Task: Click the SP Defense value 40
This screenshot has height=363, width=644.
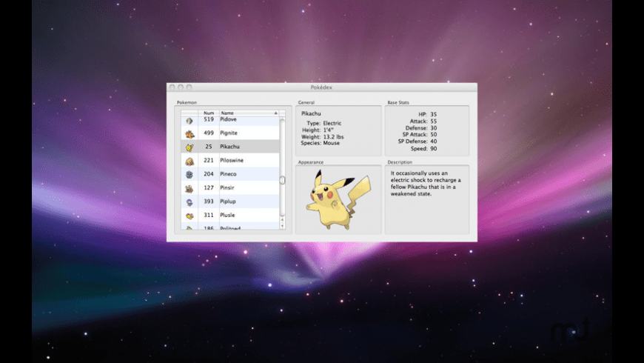Action: pyautogui.click(x=433, y=141)
